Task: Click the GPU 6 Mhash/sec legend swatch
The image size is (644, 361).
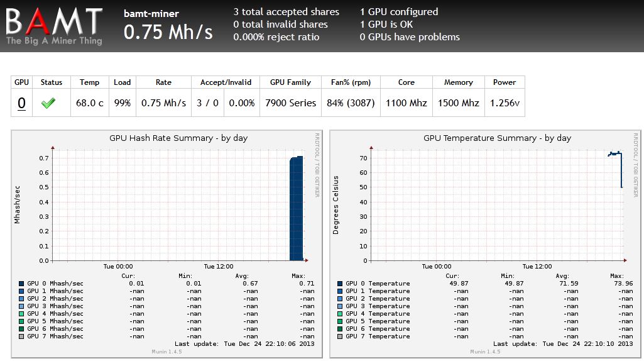Action: [x=21, y=329]
